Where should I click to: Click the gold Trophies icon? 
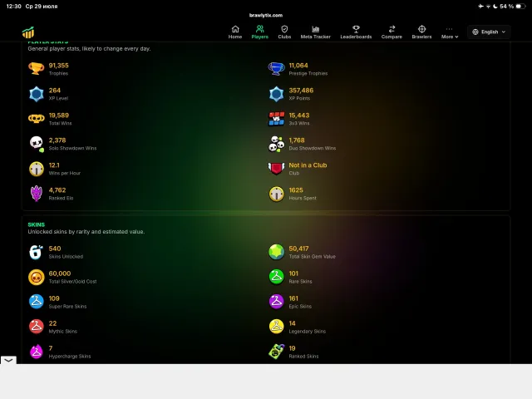pos(37,68)
